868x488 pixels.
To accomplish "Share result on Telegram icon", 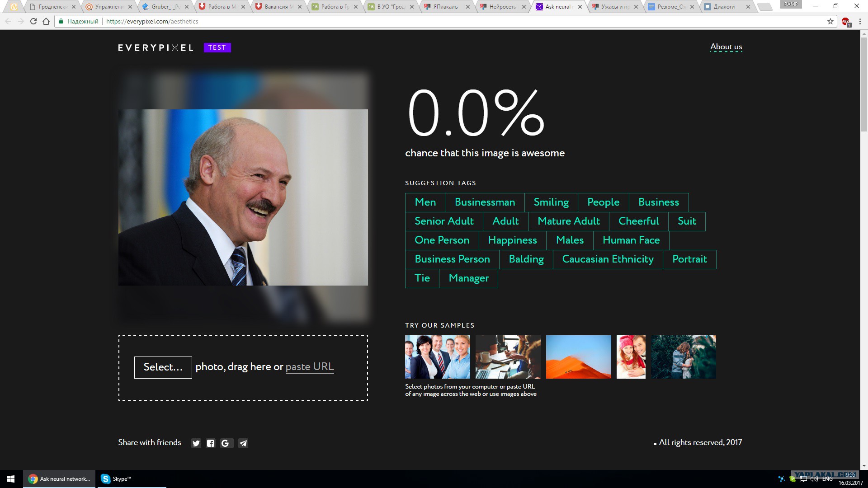I will 243,443.
